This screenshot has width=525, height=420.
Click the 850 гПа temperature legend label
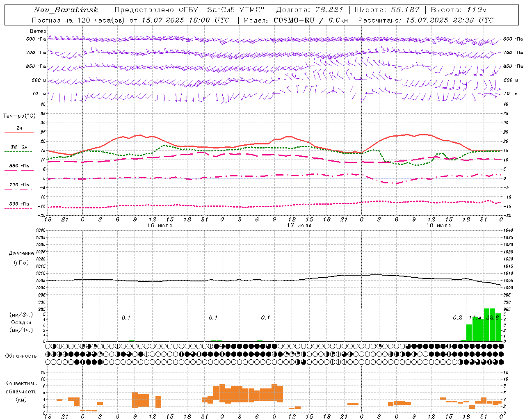(19, 166)
